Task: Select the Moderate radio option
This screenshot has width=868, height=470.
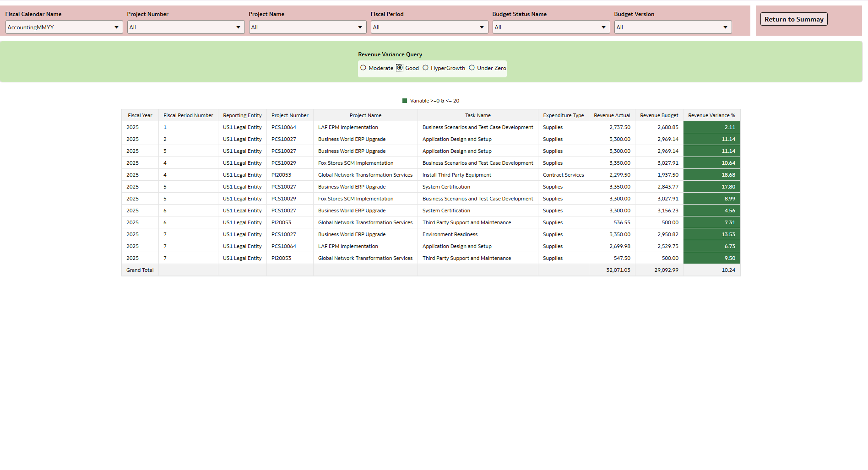Action: pyautogui.click(x=363, y=68)
